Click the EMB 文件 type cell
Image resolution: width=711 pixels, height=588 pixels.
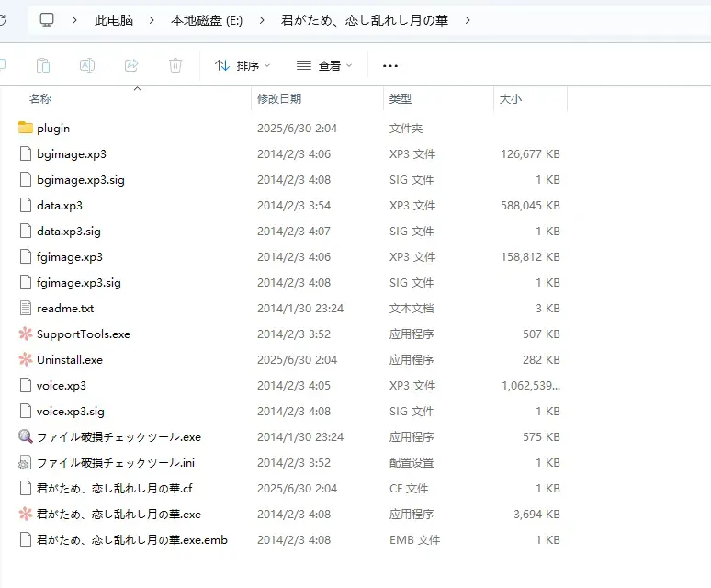coord(414,539)
